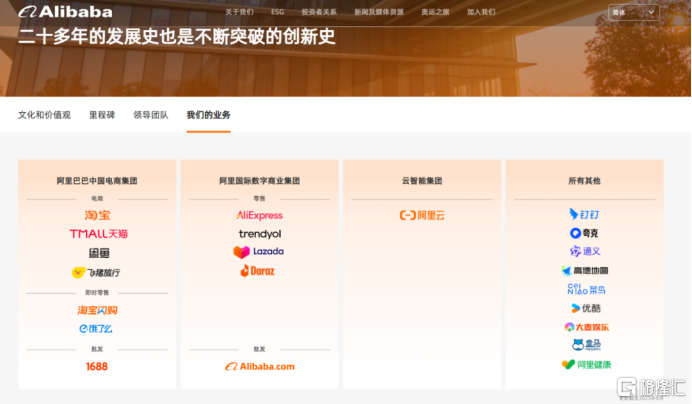This screenshot has height=404, width=692.
Task: Open the 投资者关系 navigation menu
Action: coord(319,12)
